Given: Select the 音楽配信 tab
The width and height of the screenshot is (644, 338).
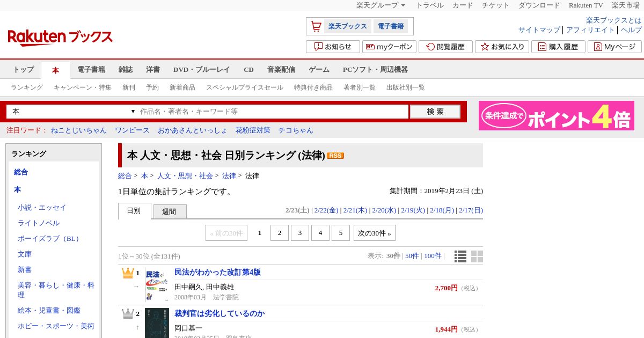Looking at the screenshot, I should click(281, 70).
